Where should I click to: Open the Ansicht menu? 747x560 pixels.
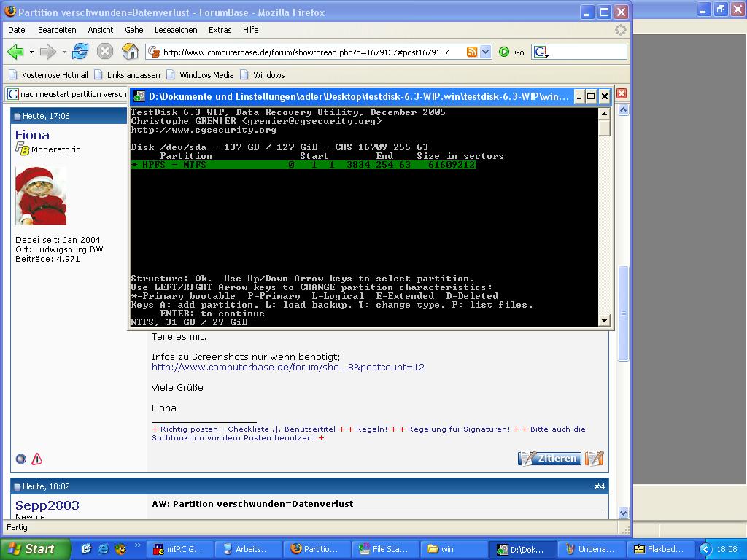(x=100, y=30)
